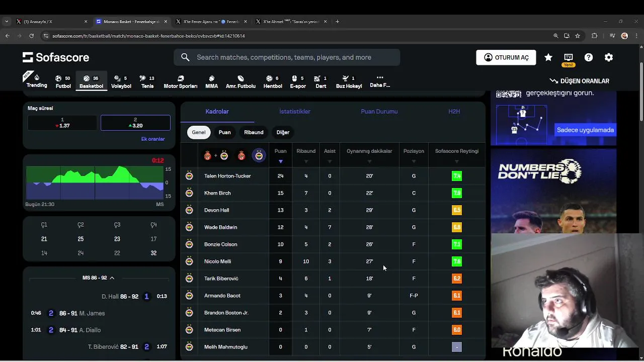The width and height of the screenshot is (644, 362).
Task: Open the Futbol sports category
Action: pyautogui.click(x=63, y=81)
